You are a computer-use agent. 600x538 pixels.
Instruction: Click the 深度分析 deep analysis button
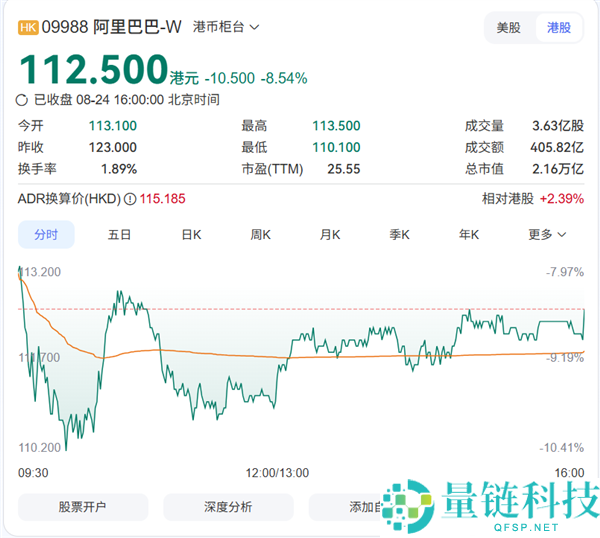(228, 507)
